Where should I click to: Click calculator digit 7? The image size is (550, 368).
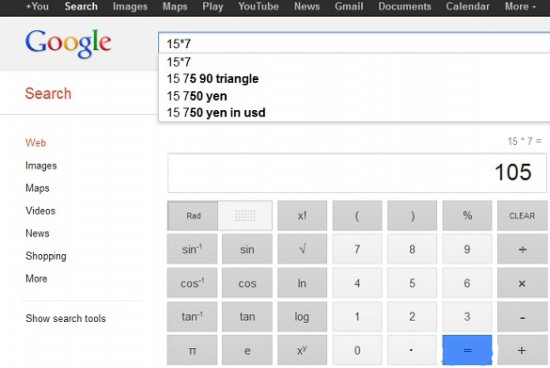[357, 249]
